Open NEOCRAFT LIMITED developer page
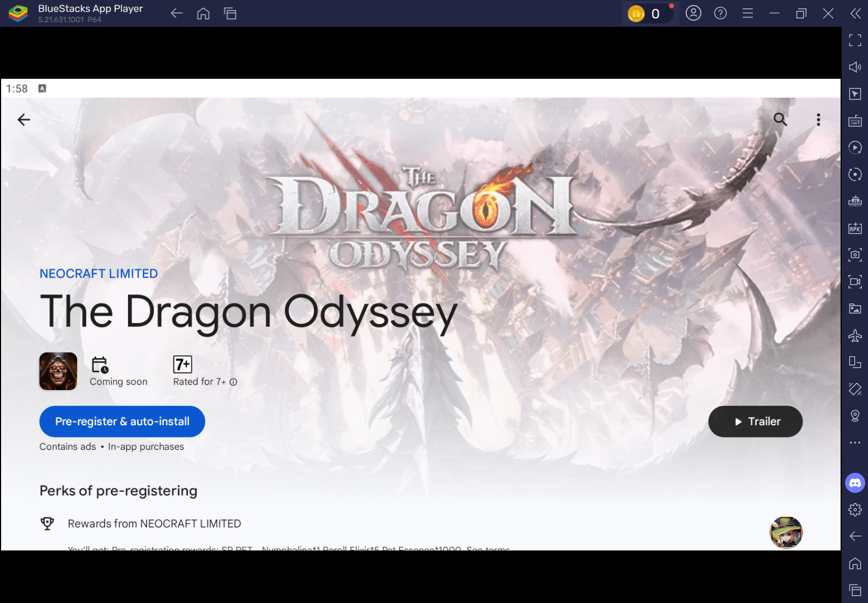The height and width of the screenshot is (603, 868). pos(98,274)
